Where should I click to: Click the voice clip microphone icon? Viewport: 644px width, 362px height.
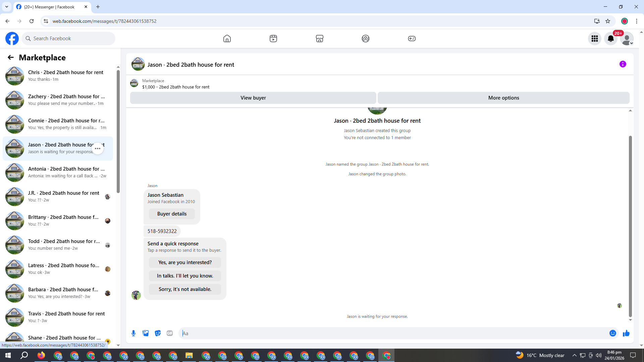[x=133, y=333]
